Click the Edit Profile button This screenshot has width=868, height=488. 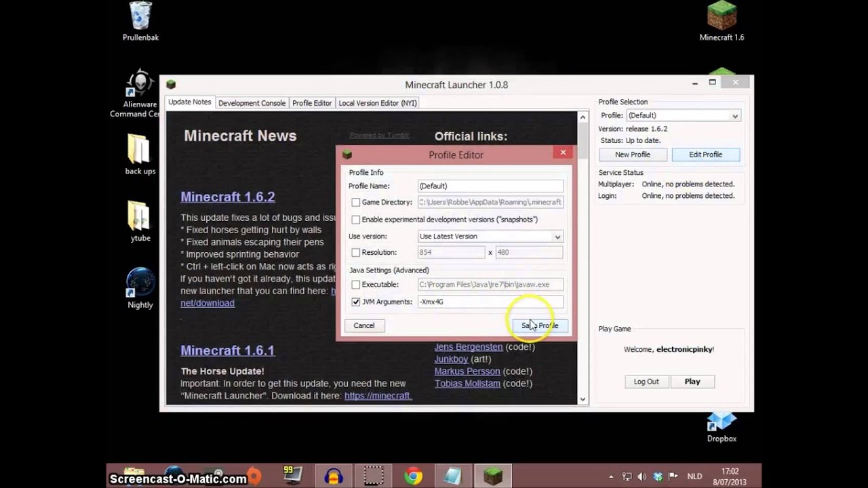[706, 155]
